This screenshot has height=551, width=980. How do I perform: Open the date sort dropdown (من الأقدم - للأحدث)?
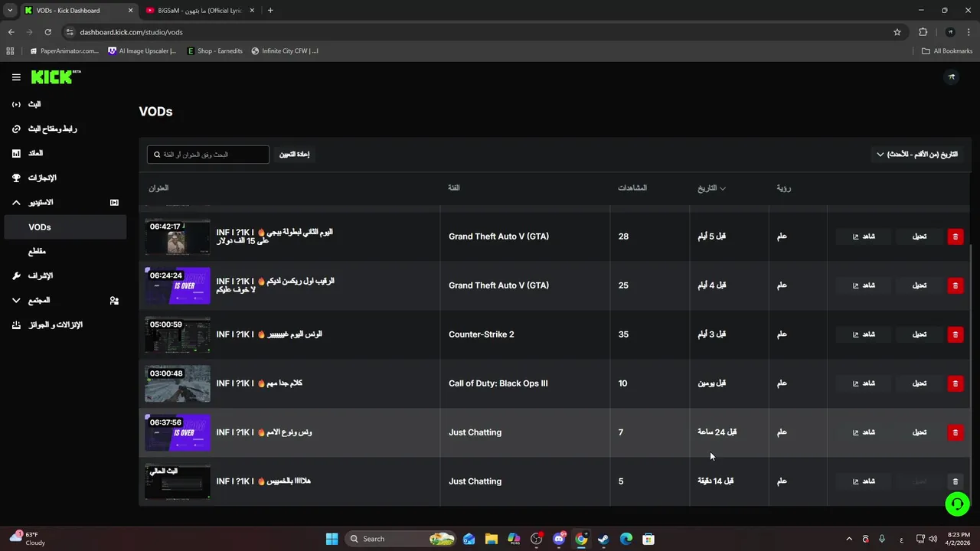pyautogui.click(x=918, y=155)
